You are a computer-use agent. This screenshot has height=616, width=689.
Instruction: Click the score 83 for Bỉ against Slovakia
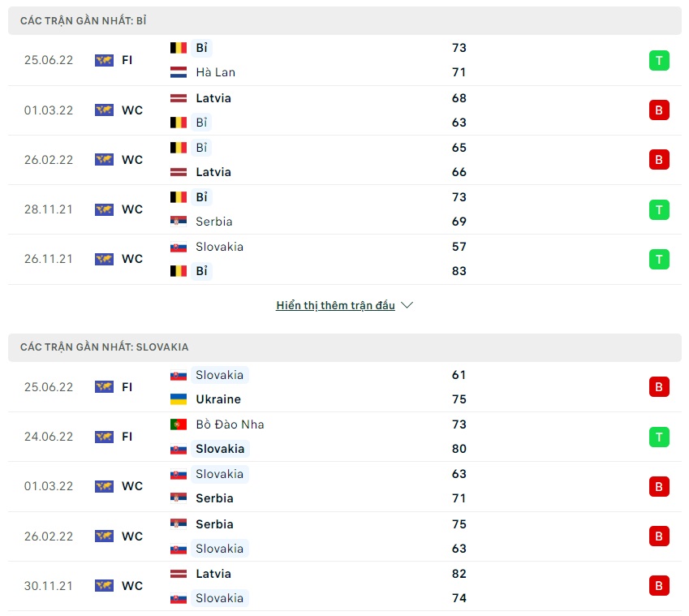click(x=459, y=271)
